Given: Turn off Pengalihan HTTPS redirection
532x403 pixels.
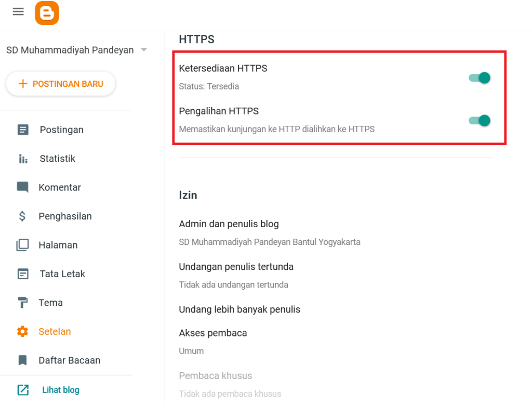Looking at the screenshot, I should click(x=478, y=120).
